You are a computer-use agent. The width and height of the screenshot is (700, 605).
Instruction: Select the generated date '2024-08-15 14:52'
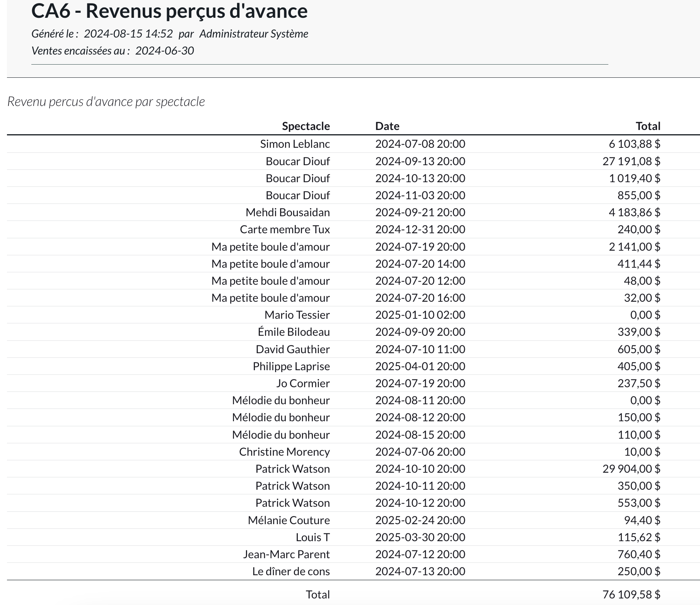pyautogui.click(x=128, y=34)
